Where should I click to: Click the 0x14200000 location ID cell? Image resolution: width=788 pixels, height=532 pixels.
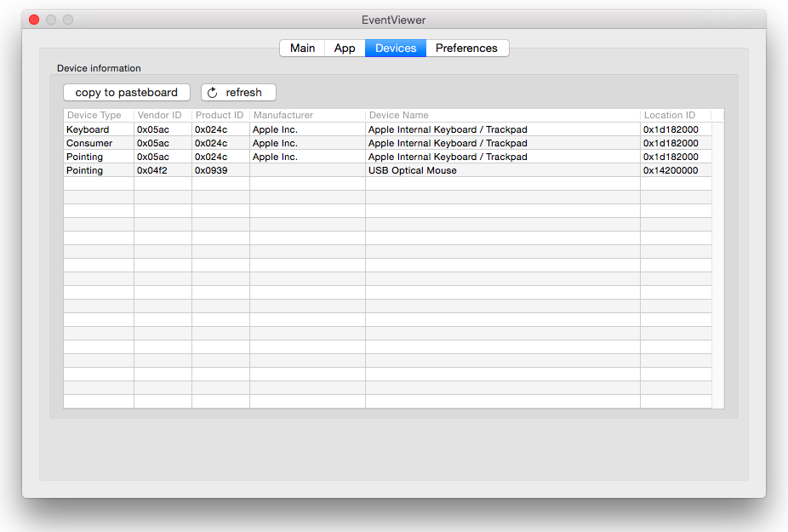pos(671,170)
